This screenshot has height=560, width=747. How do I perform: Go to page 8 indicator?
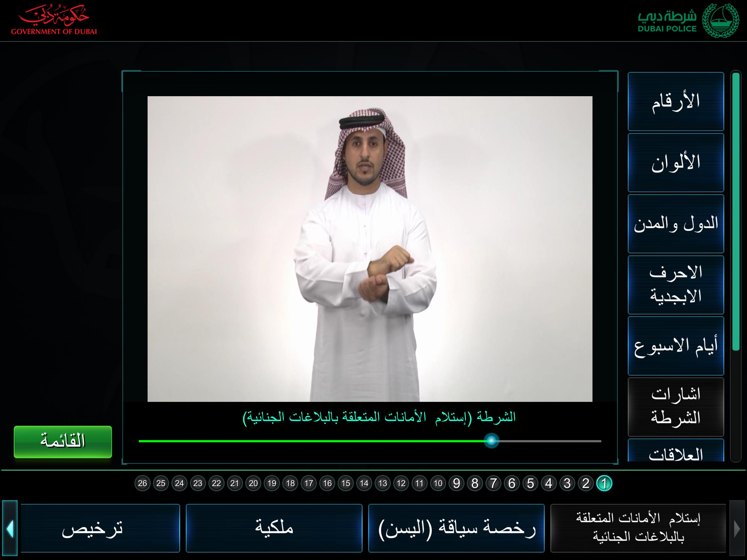pos(475,483)
